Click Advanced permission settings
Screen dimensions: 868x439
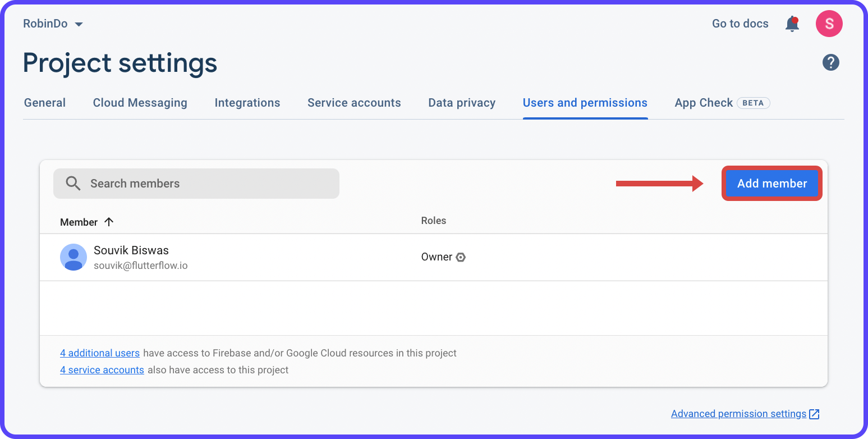point(738,413)
